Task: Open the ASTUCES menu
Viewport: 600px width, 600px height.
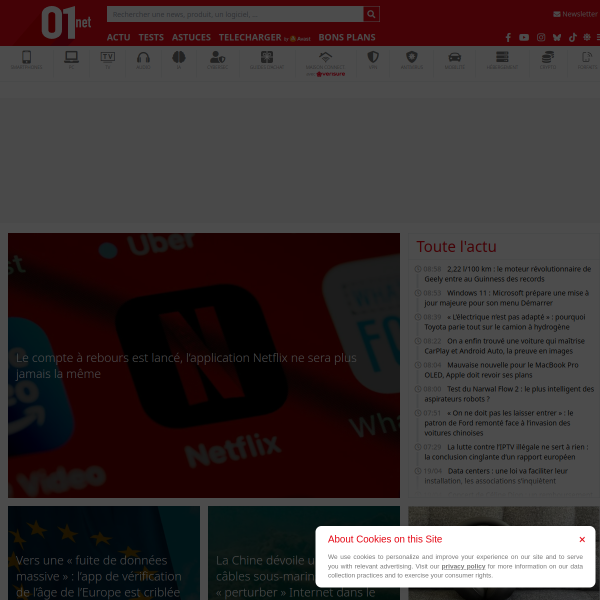Action: pyautogui.click(x=191, y=37)
